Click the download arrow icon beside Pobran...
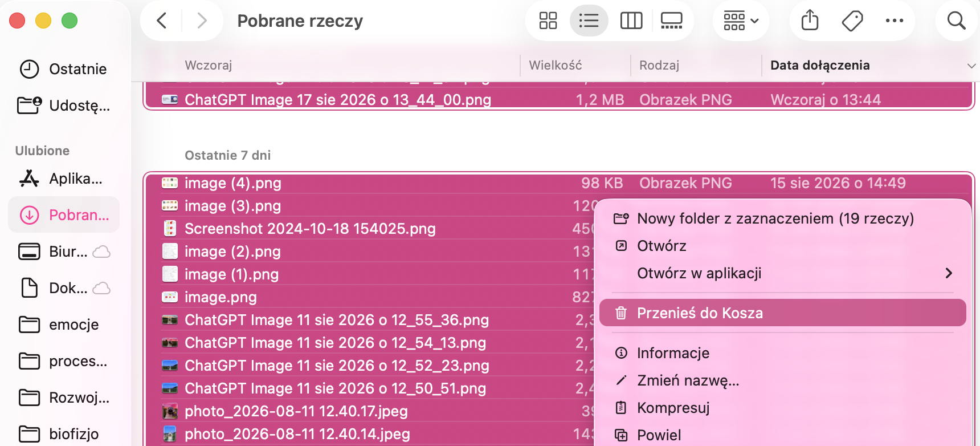The height and width of the screenshot is (446, 980). 30,215
